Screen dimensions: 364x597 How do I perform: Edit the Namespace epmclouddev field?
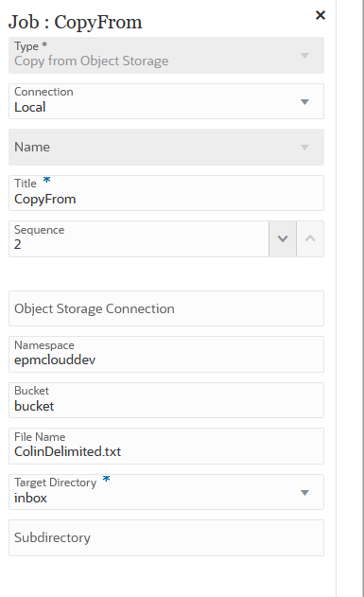pyautogui.click(x=166, y=354)
